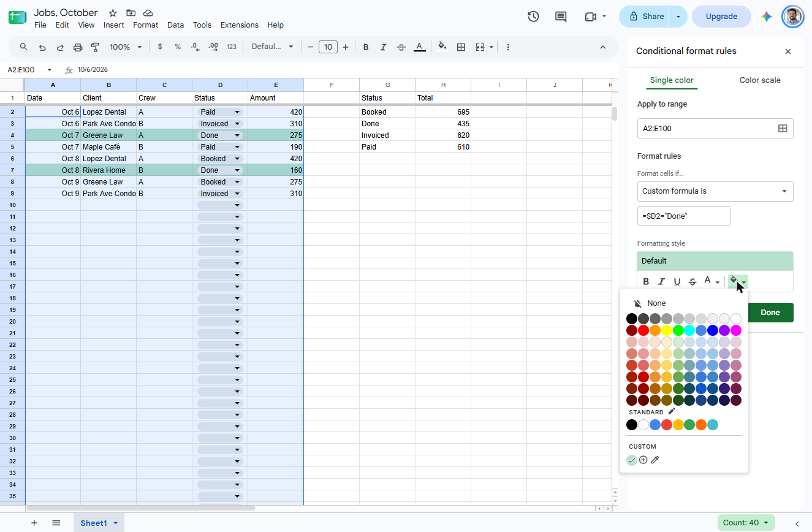The image size is (812, 532).
Task: Apply percent format from toolbar
Action: click(x=178, y=47)
